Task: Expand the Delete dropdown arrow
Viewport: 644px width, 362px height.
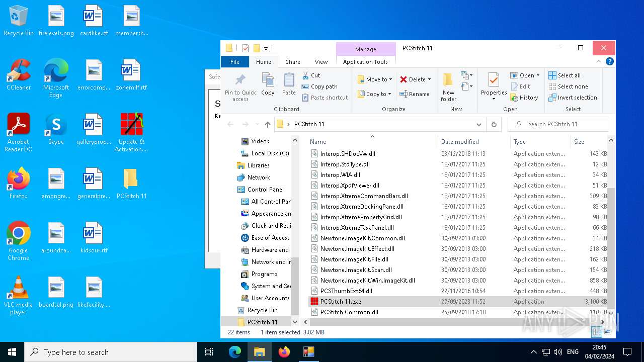Action: pos(429,79)
